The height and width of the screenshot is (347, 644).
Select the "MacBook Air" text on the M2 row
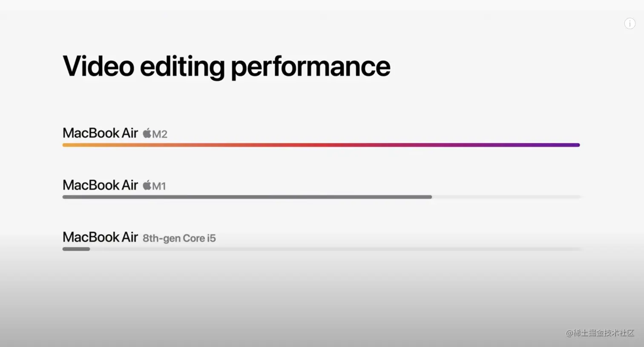100,133
